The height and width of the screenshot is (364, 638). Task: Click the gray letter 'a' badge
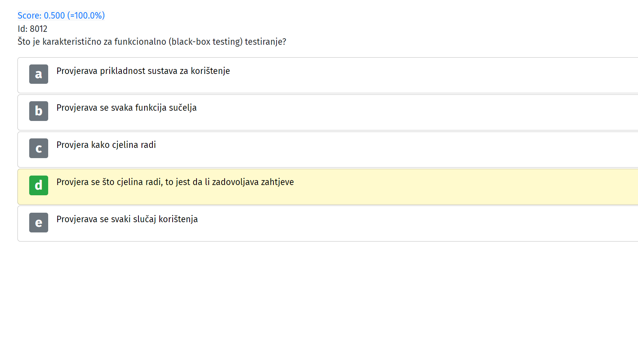pyautogui.click(x=39, y=74)
